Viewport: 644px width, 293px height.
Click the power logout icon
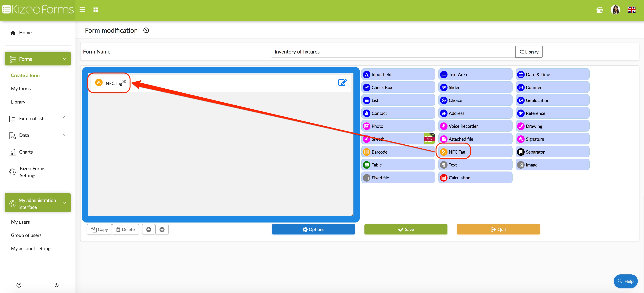pyautogui.click(x=56, y=285)
